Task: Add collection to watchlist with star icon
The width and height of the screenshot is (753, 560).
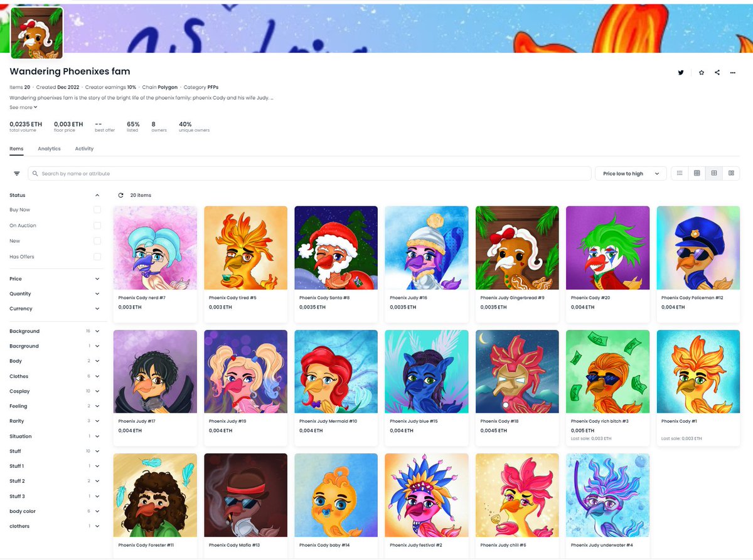Action: [x=702, y=73]
